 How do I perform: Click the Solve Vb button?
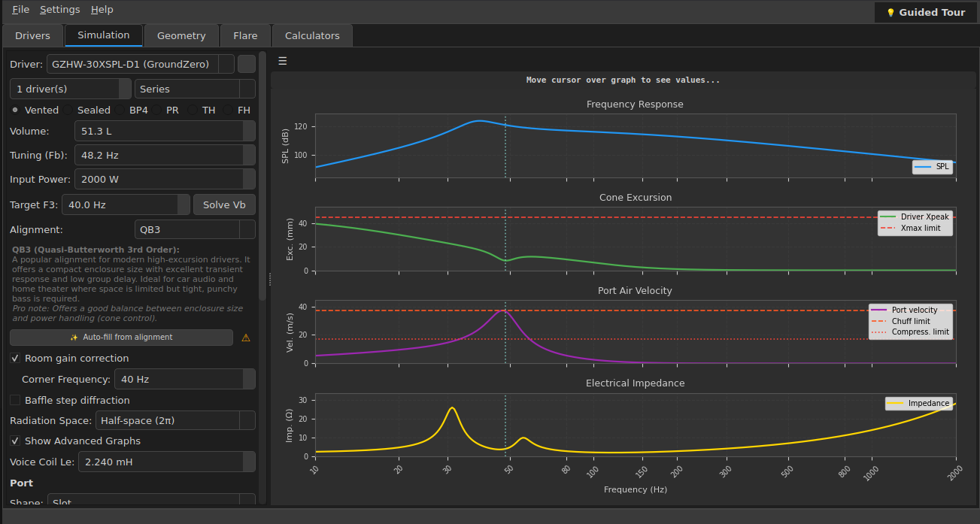tap(224, 204)
